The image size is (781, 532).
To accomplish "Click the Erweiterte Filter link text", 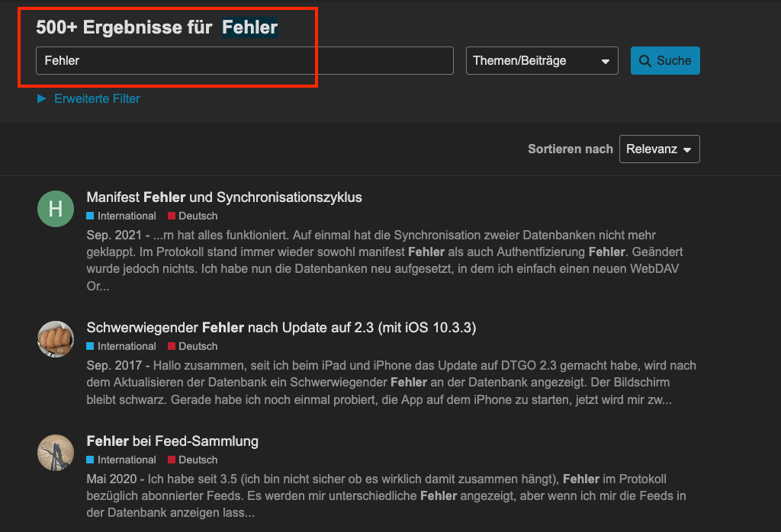I will pos(97,98).
